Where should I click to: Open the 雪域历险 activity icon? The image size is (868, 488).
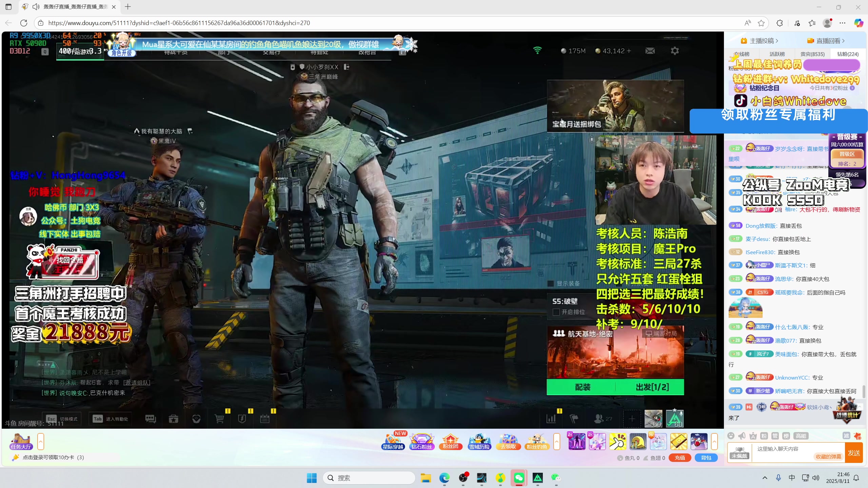coord(479,441)
